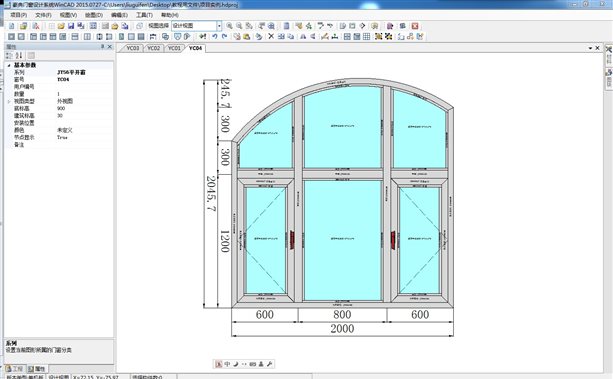Click the first frame shape icon in second toolbar

[x=11, y=36]
